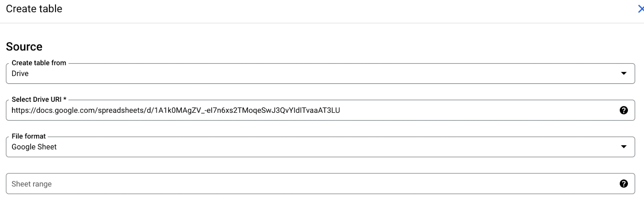Expand the File format dropdown arrow

pos(623,146)
